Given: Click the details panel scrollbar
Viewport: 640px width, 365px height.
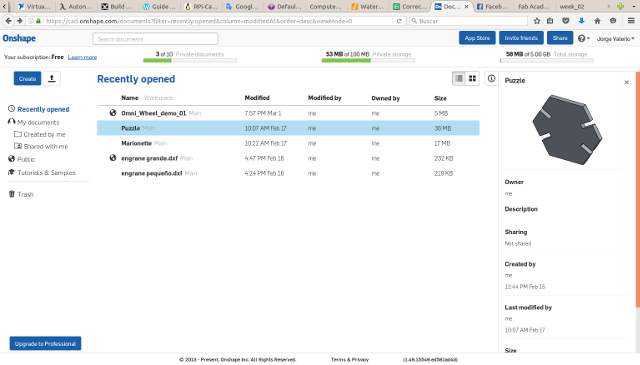Looking at the screenshot, I should coord(638,190).
